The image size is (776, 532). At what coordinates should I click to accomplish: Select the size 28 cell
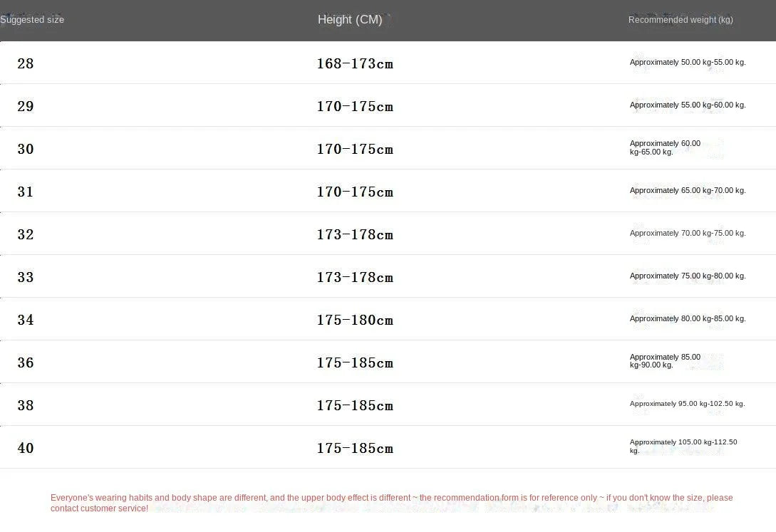pyautogui.click(x=26, y=63)
